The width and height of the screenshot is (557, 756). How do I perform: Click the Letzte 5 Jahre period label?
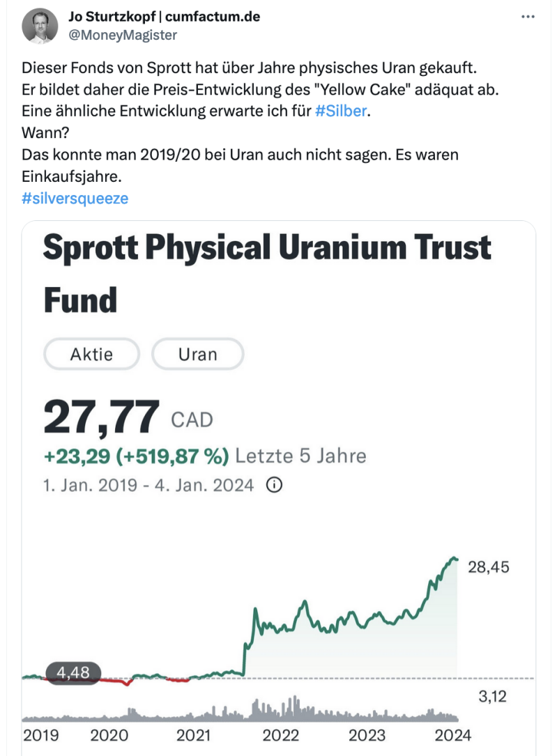(300, 456)
